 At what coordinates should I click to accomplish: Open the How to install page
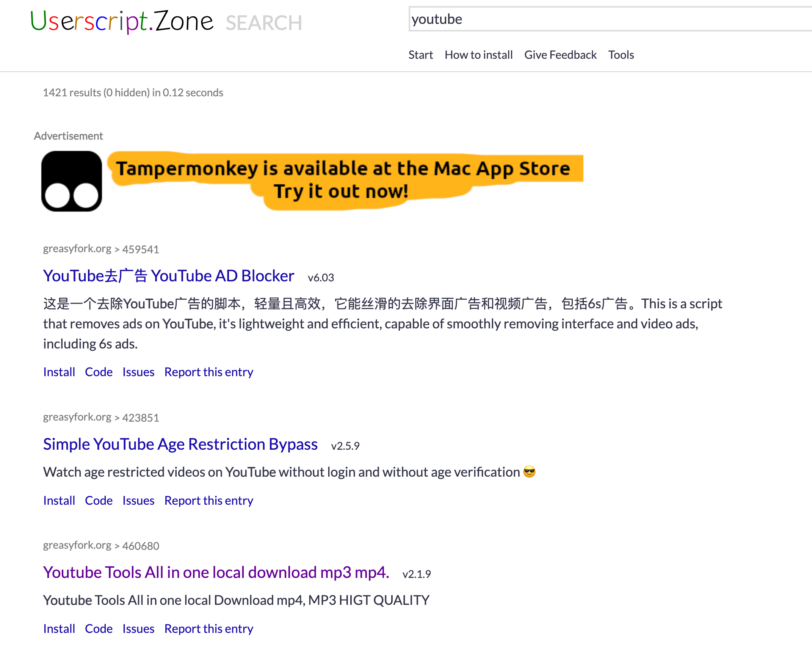[478, 55]
